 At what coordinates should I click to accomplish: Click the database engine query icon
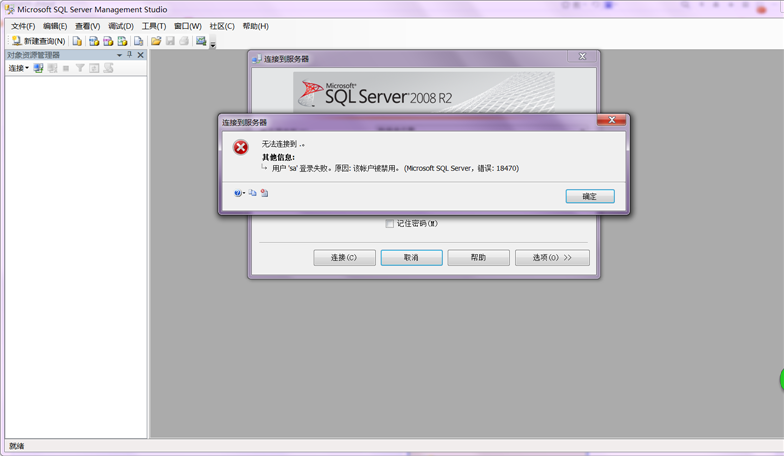[x=77, y=41]
